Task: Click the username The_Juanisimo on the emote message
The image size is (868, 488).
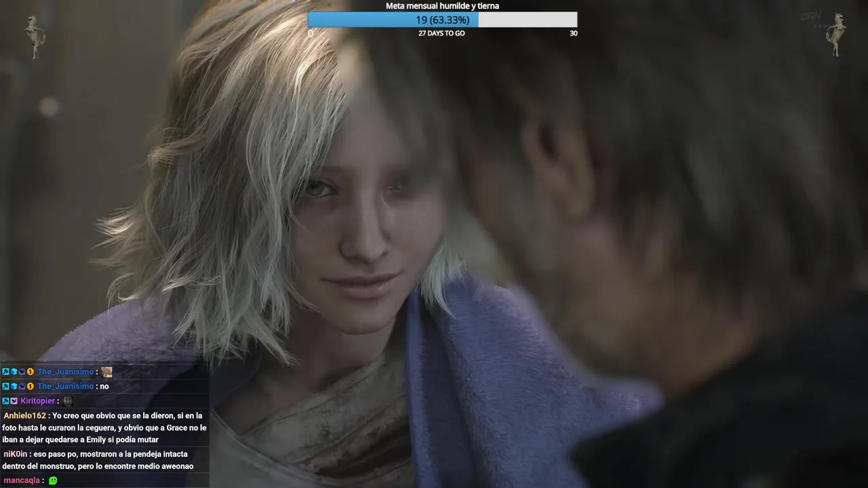Action: tap(66, 371)
